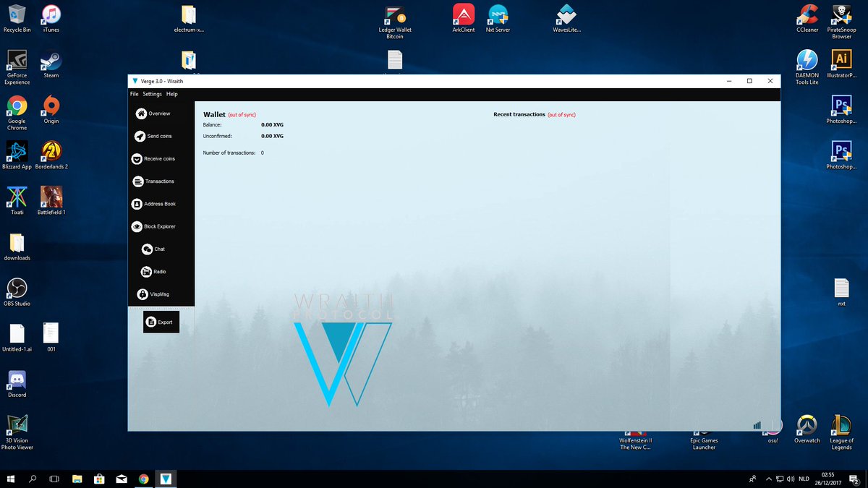The height and width of the screenshot is (488, 868).
Task: Select the Blizzard App desktop icon
Action: pyautogui.click(x=17, y=155)
